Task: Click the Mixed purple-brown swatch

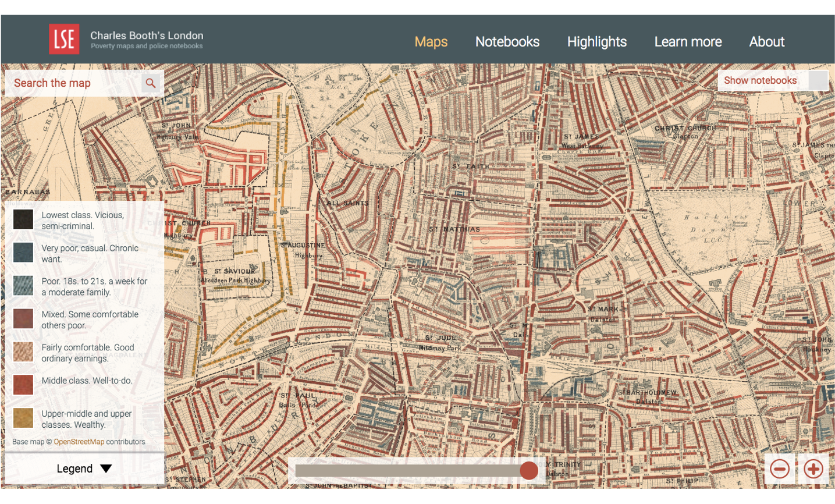Action: click(x=23, y=319)
